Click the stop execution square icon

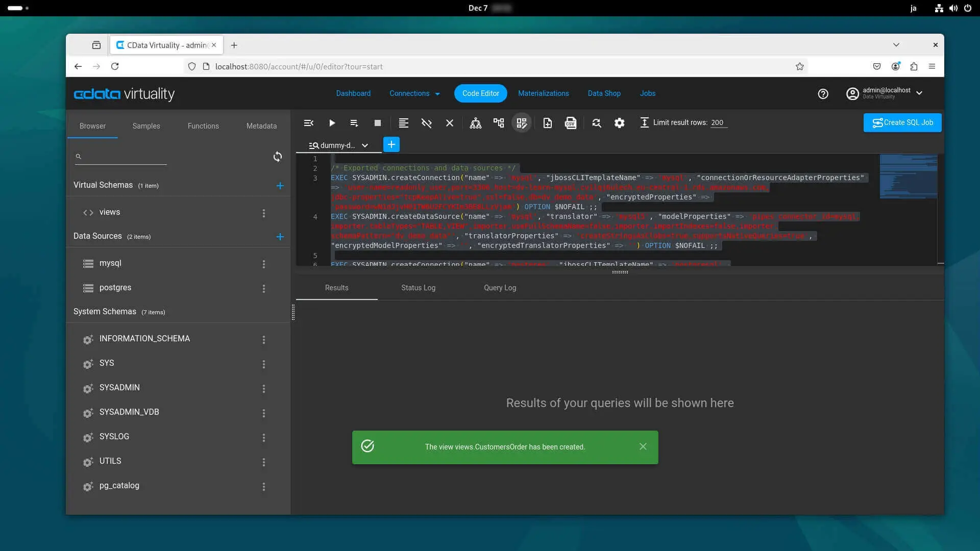pos(377,123)
